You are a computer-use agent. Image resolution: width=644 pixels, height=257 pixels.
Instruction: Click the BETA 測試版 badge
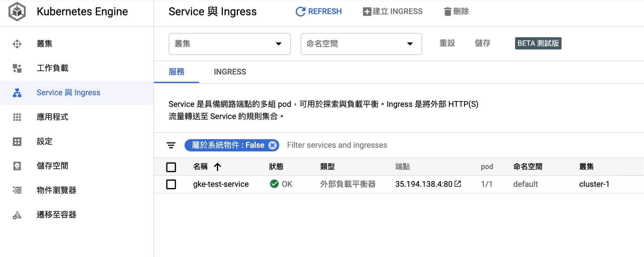[x=538, y=43]
